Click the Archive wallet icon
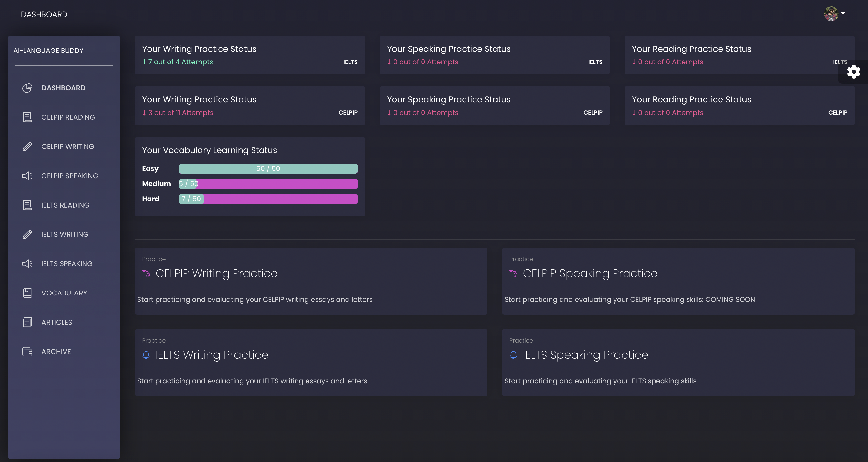This screenshot has width=868, height=462. pos(27,352)
